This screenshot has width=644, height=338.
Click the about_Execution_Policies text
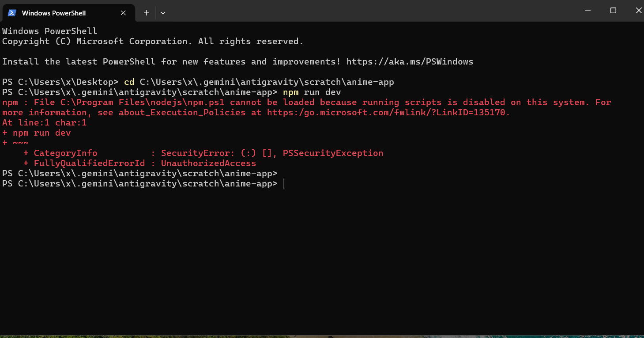[182, 112]
